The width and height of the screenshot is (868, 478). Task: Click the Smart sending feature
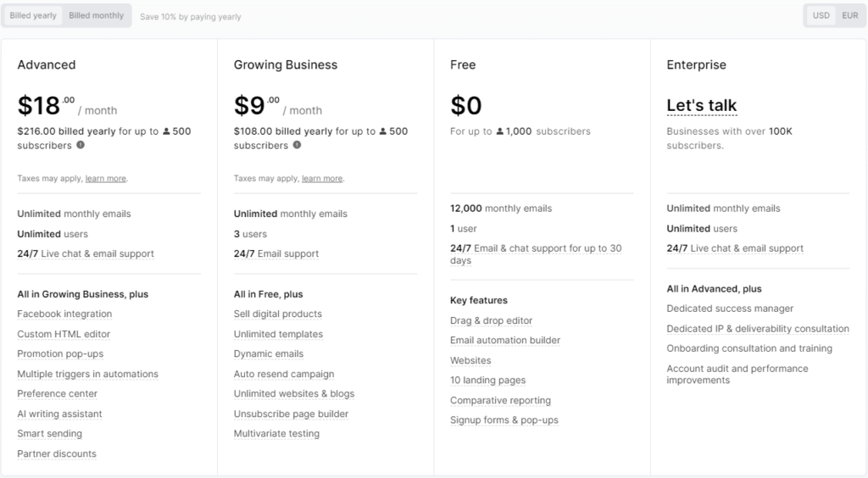[50, 434]
